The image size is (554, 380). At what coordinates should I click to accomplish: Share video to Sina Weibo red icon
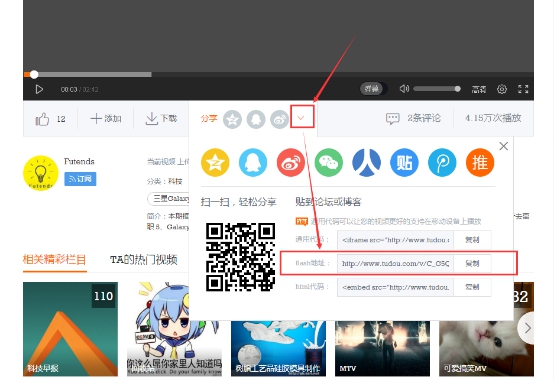pos(291,163)
